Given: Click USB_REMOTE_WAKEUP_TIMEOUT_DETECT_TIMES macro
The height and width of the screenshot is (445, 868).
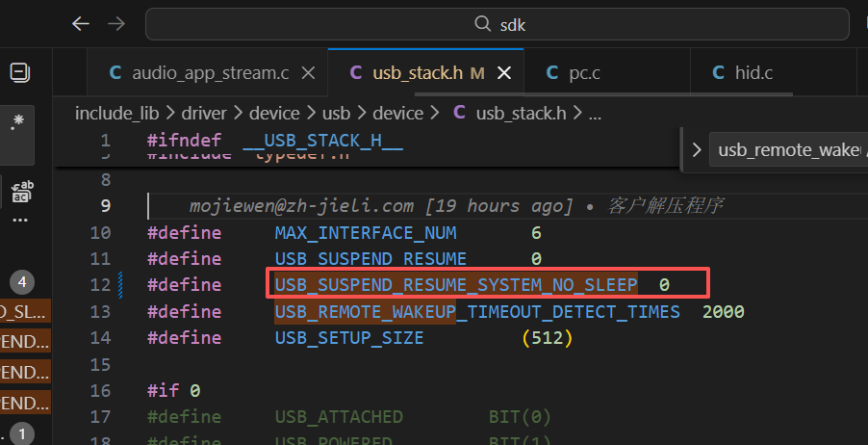Looking at the screenshot, I should click(x=477, y=311).
